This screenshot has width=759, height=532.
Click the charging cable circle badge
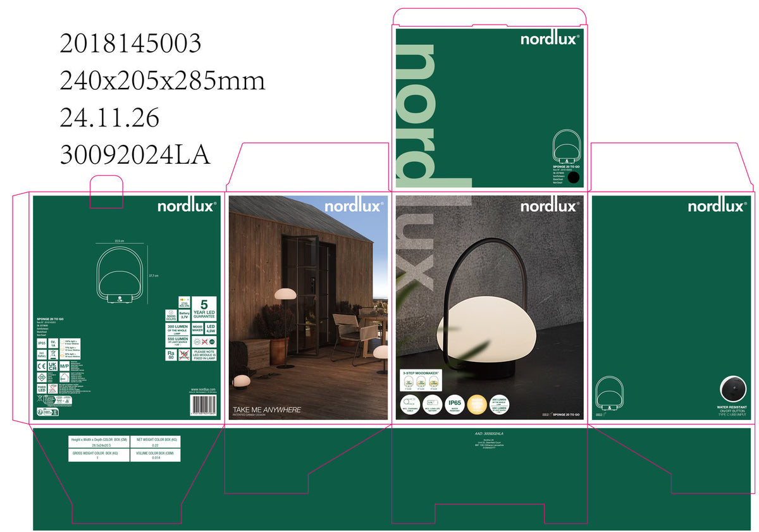point(410,404)
